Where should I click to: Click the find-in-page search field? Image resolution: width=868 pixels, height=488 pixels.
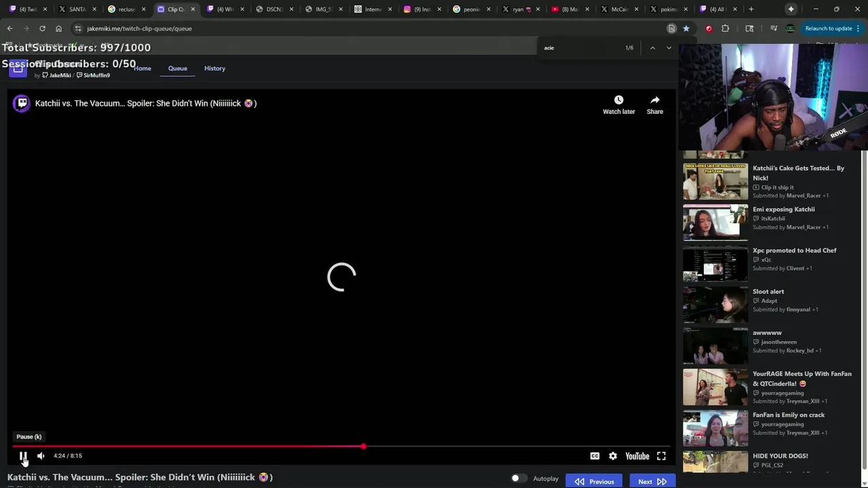pyautogui.click(x=580, y=47)
